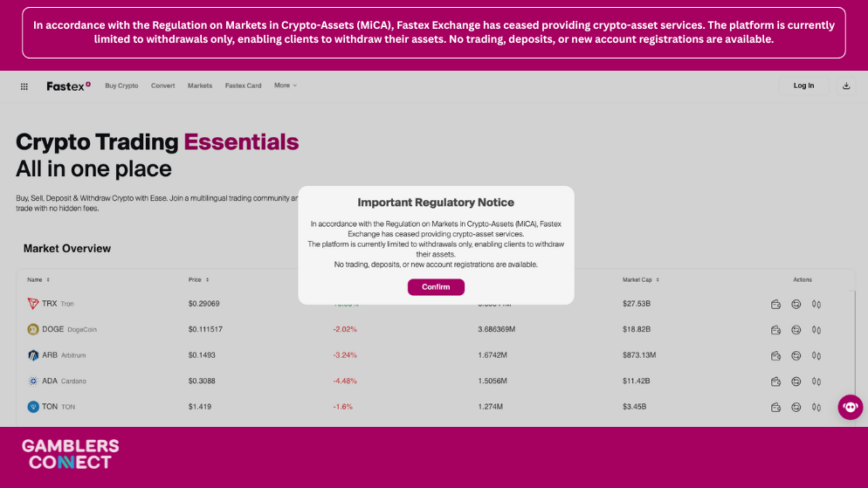The height and width of the screenshot is (488, 868).
Task: Click the price $1.419
Action: coord(200,407)
